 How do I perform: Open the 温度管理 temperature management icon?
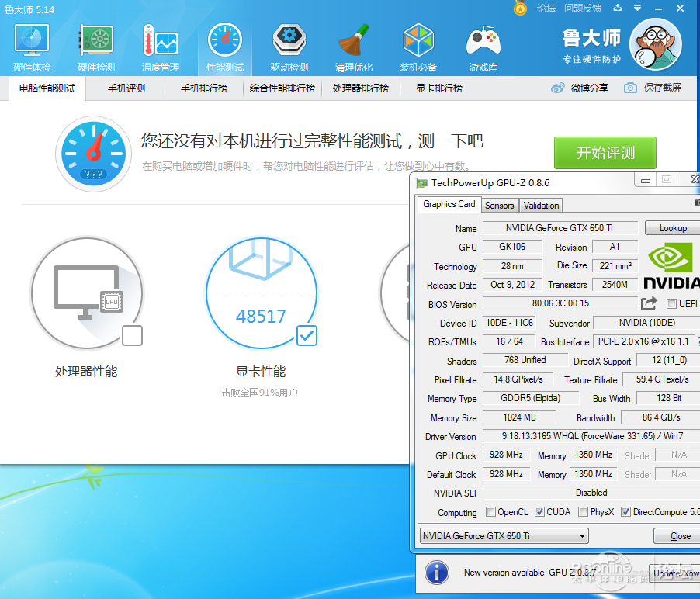[x=161, y=48]
